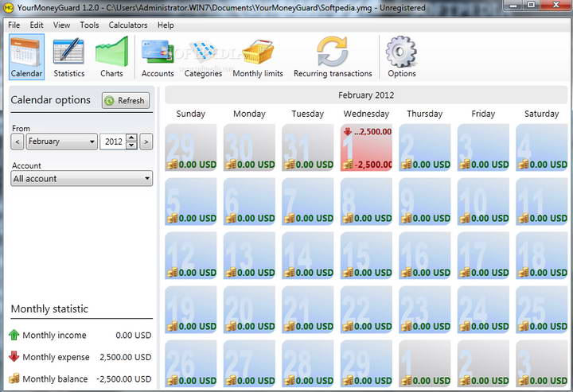Click the red Monthly expense arrow icon
This screenshot has height=392, width=573.
click(14, 356)
